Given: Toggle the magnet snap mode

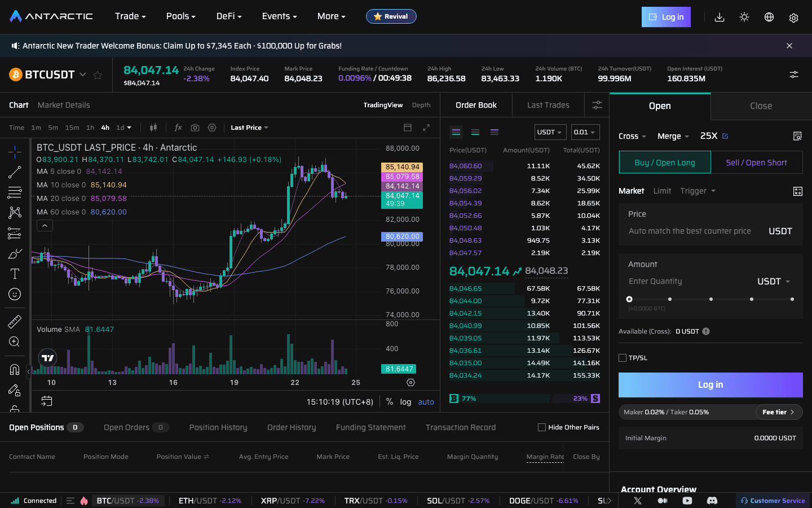Looking at the screenshot, I should tap(15, 370).
